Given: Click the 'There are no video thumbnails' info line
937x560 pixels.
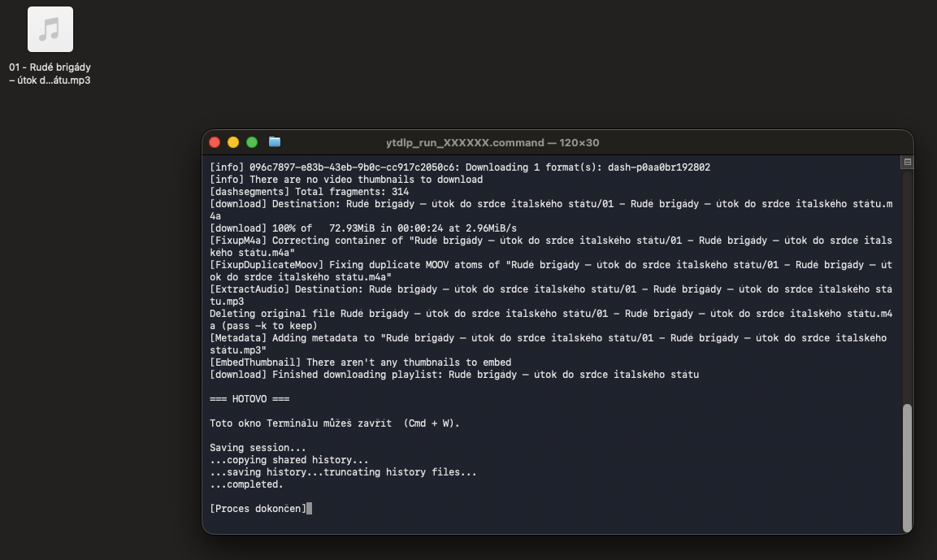Looking at the screenshot, I should (346, 180).
